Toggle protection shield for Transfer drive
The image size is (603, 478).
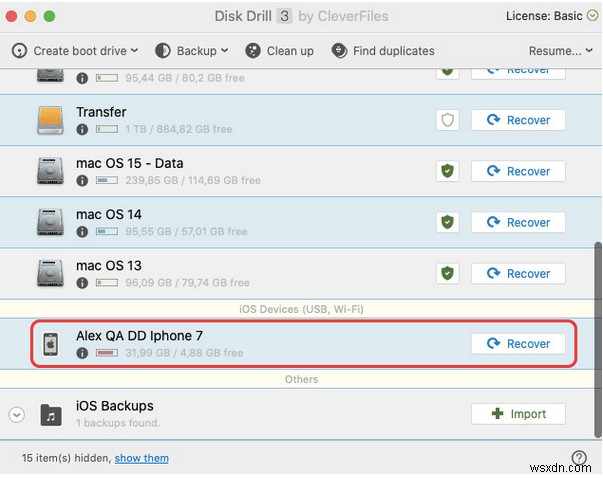click(x=447, y=120)
